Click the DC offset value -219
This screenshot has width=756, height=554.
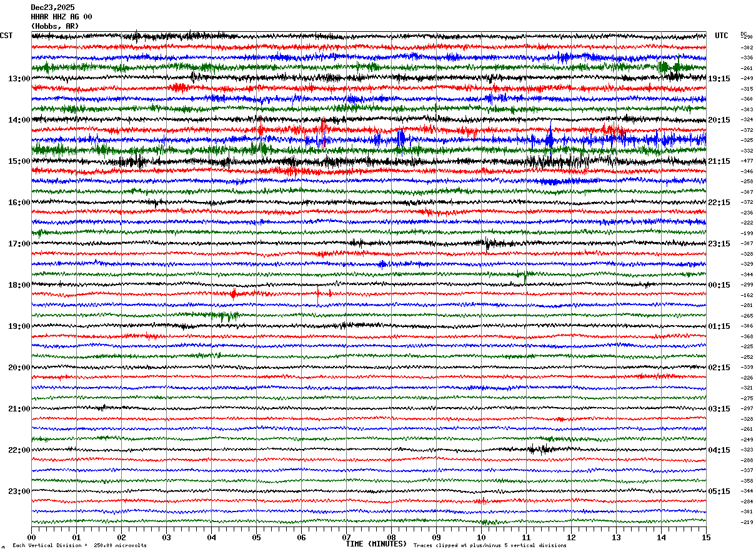(x=747, y=522)
